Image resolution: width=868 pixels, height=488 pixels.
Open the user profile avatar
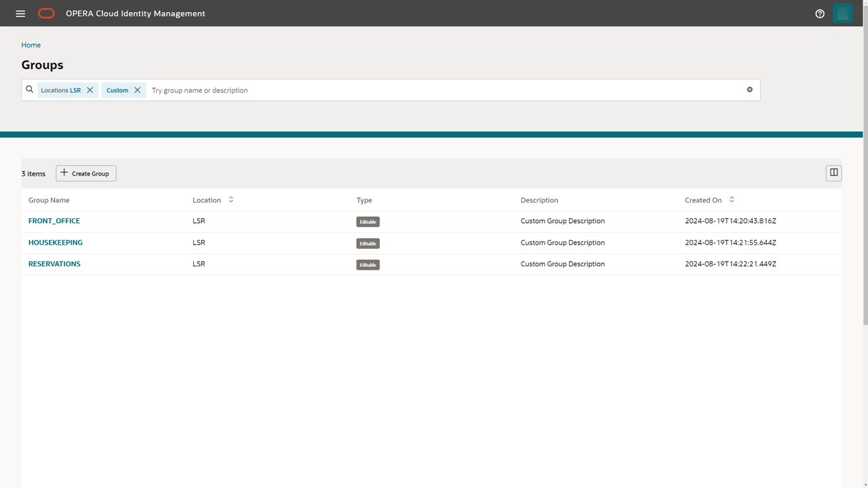pyautogui.click(x=842, y=13)
